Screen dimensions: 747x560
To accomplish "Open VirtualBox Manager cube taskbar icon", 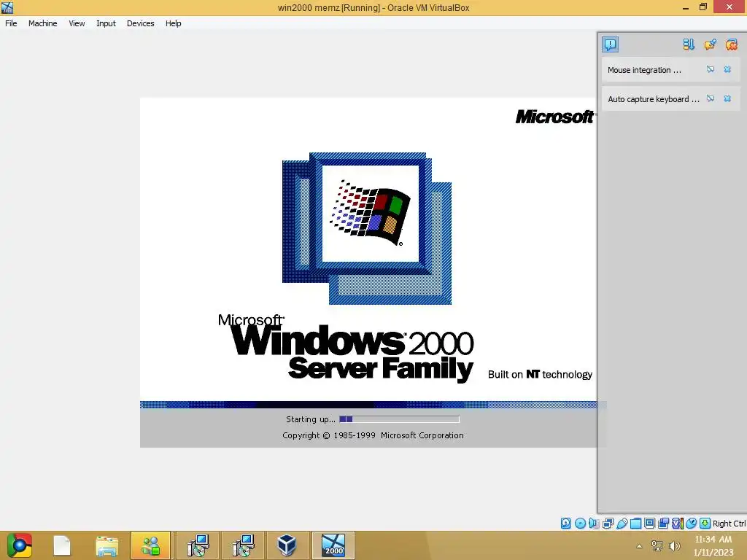I will click(x=287, y=545).
